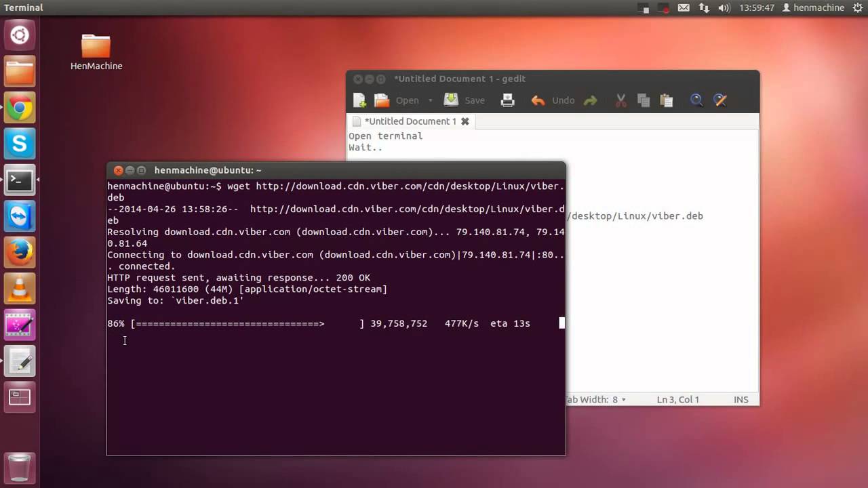Toggle the INS insert mode indicator
This screenshot has width=868, height=488.
741,400
